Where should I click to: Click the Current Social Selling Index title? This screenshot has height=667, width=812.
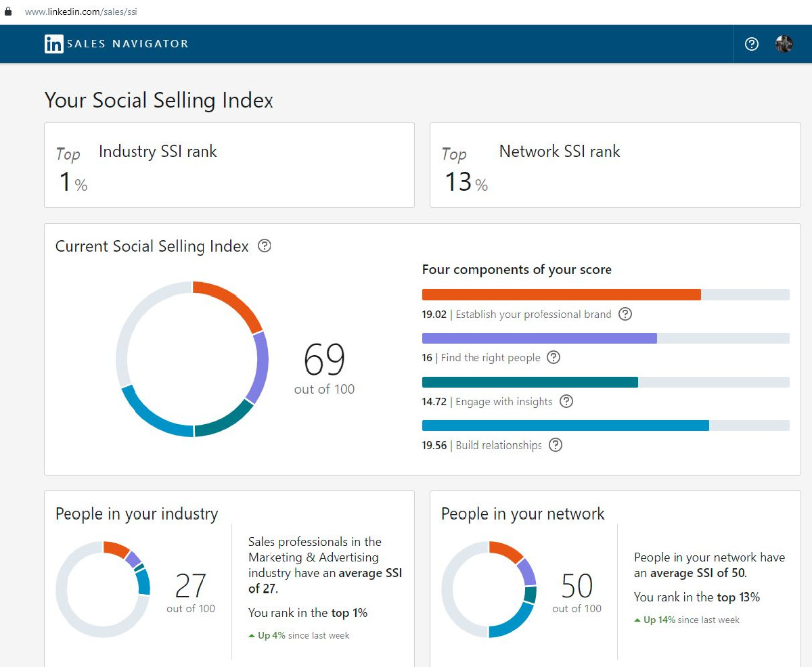152,246
